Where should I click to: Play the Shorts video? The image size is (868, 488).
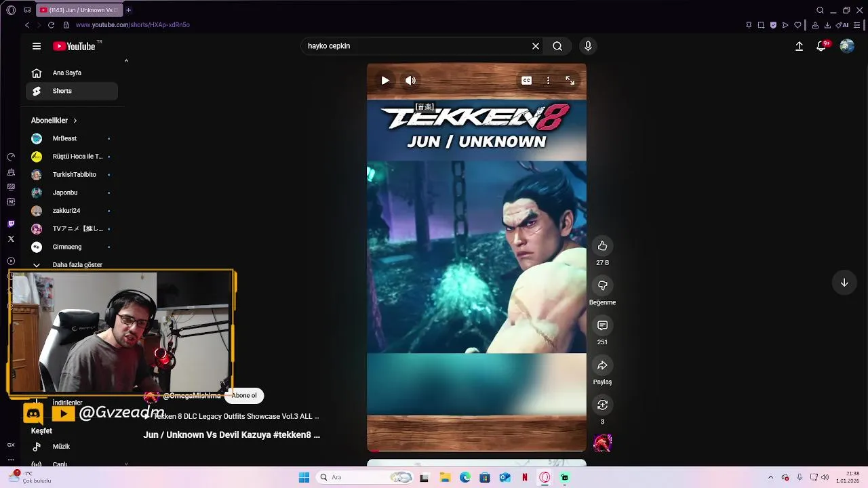tap(385, 81)
